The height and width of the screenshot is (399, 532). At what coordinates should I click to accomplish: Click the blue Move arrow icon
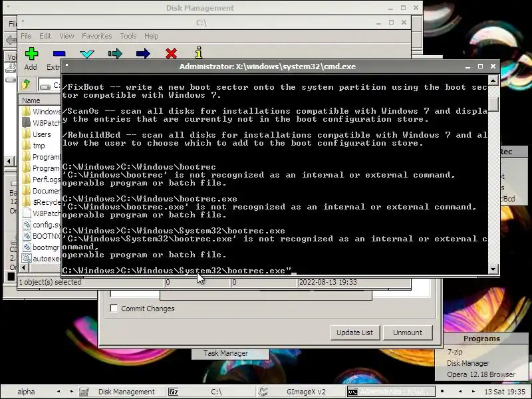[x=143, y=54]
